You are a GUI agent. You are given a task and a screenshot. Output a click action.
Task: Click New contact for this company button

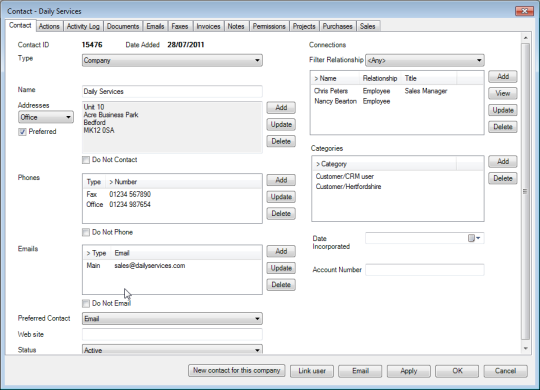pyautogui.click(x=237, y=371)
